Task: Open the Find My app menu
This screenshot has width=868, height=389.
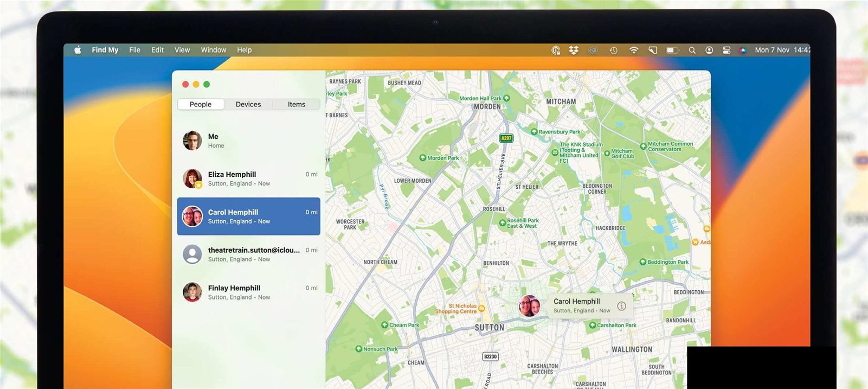Action: pos(105,50)
